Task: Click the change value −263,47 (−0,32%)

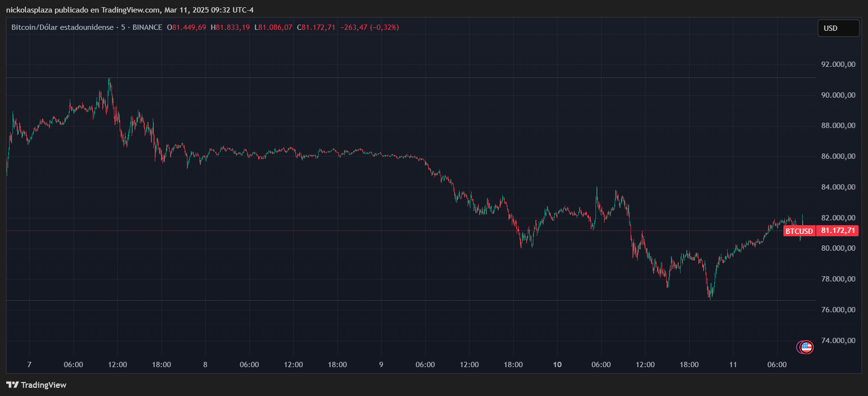Action: coord(370,27)
